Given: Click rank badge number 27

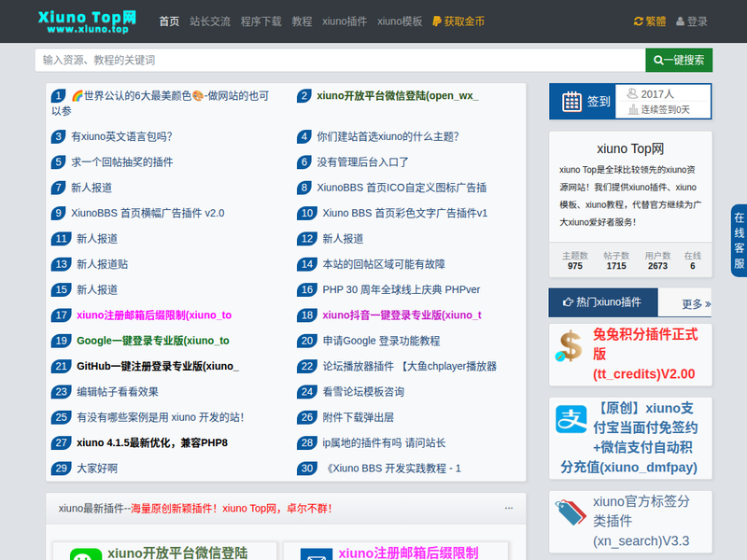Looking at the screenshot, I should coord(62,442).
